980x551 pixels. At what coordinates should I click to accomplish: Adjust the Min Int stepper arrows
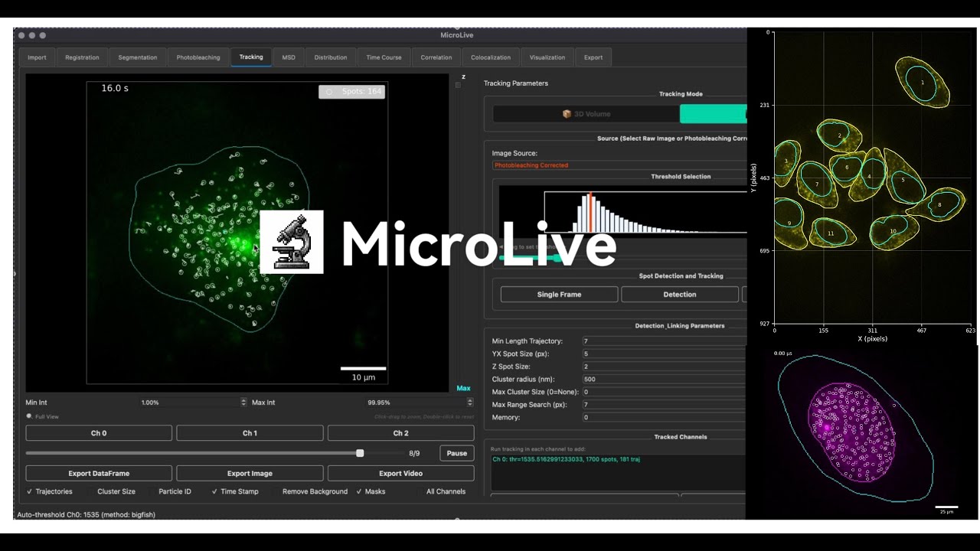click(x=243, y=402)
